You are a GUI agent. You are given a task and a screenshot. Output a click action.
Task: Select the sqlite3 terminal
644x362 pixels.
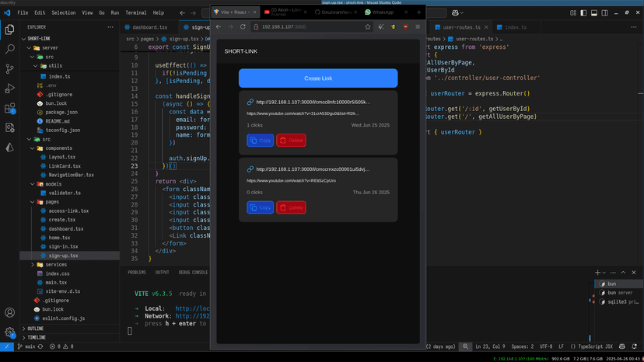tap(619, 301)
